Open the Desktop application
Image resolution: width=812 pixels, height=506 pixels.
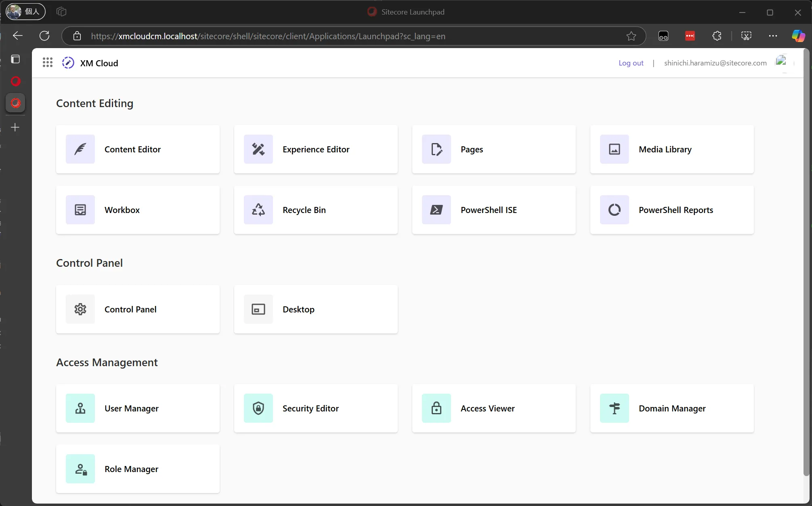click(316, 309)
